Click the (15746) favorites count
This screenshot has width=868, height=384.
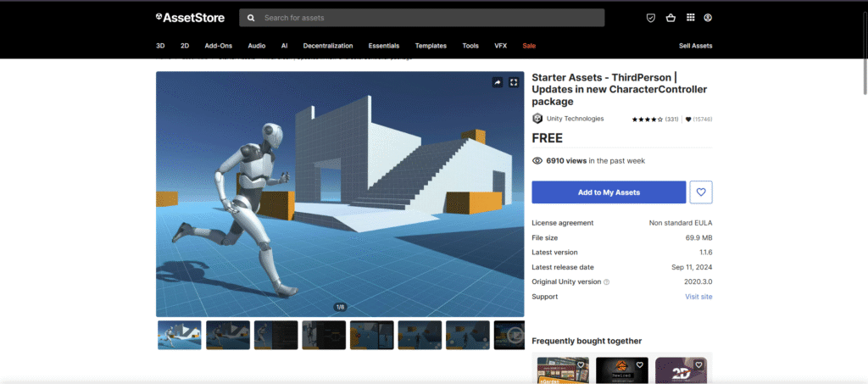point(703,119)
